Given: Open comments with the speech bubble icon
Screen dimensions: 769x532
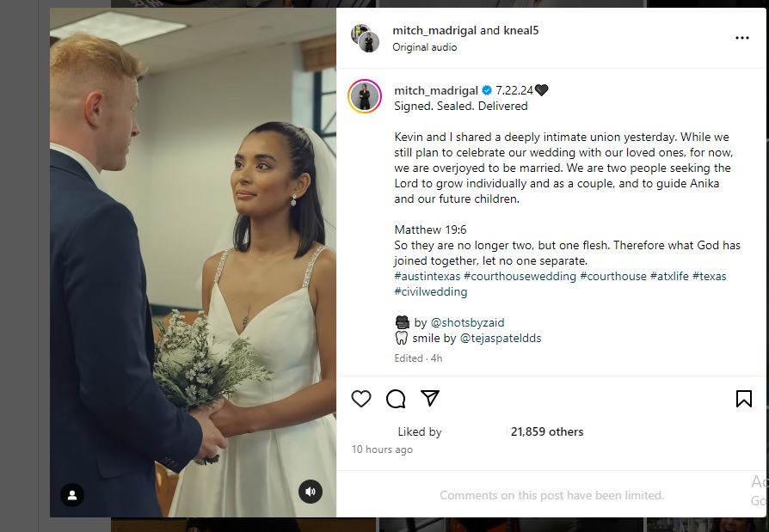Looking at the screenshot, I should pyautogui.click(x=396, y=399).
